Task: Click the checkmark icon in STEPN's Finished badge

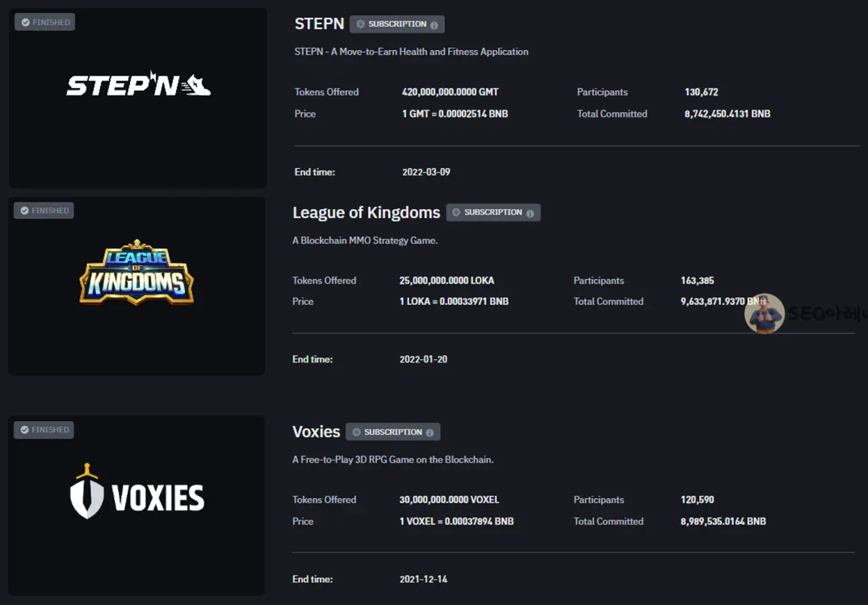Action: (25, 22)
